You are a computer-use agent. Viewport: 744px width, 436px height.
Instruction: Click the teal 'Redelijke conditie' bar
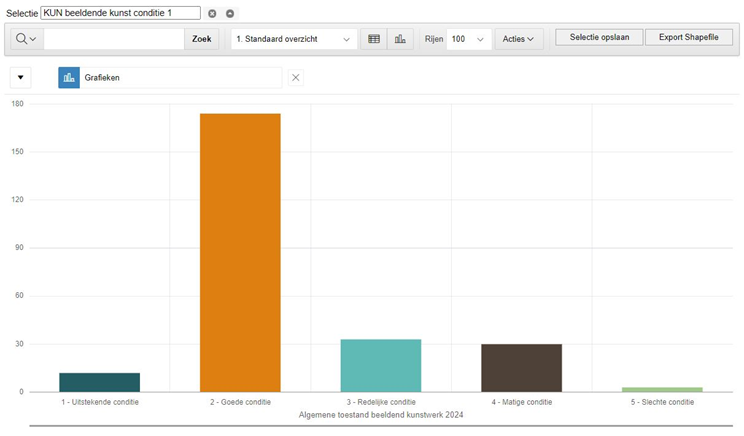click(381, 366)
